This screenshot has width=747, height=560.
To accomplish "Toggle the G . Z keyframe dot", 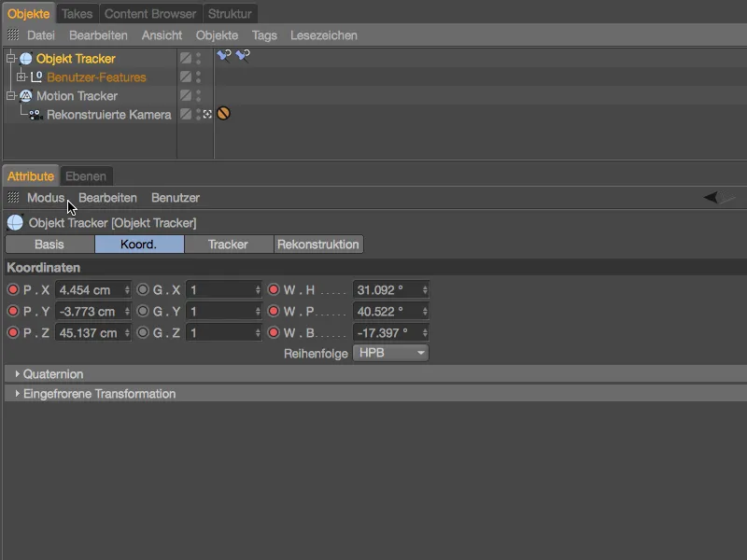I will 143,332.
